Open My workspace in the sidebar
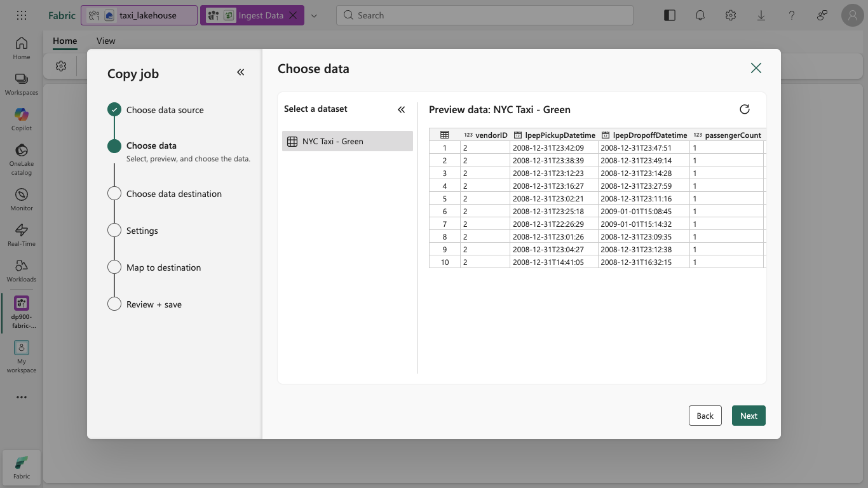The width and height of the screenshot is (868, 488). coord(22,356)
